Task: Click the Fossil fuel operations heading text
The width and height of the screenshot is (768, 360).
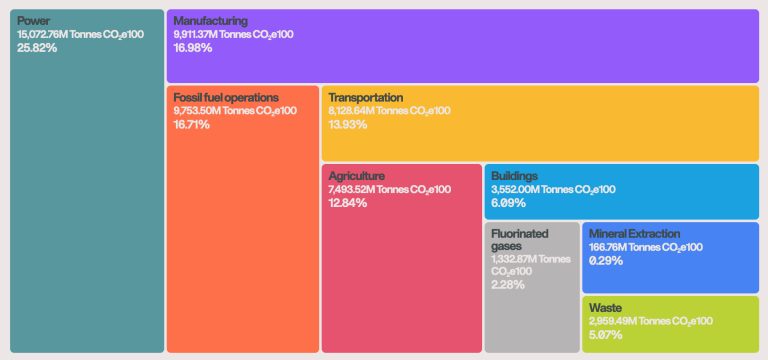Action: click(x=226, y=97)
